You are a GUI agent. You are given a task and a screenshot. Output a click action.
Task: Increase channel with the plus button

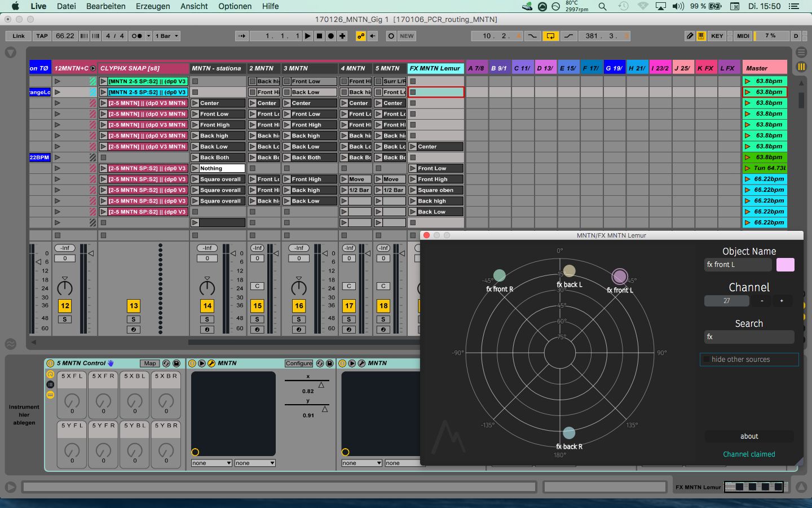pos(782,301)
